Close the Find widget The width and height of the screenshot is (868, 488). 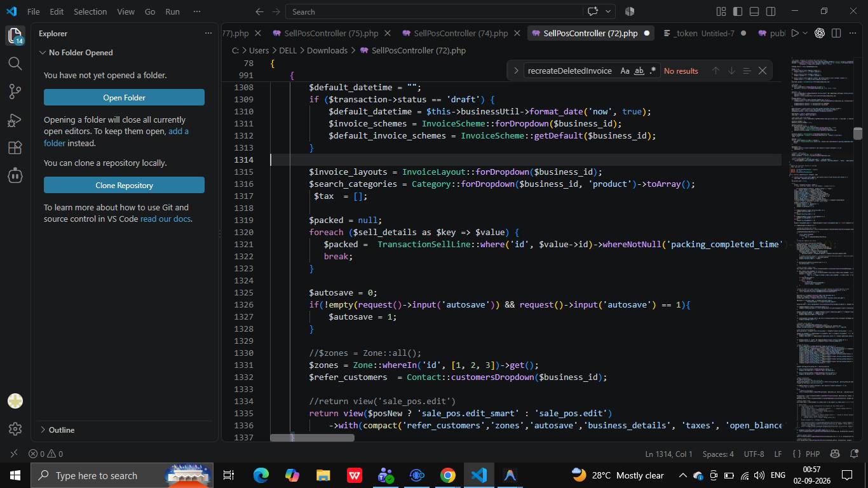tap(763, 71)
